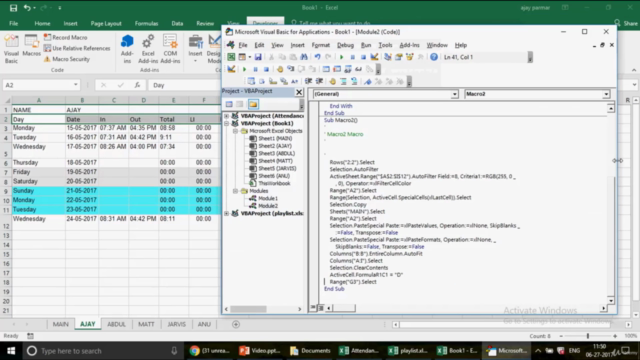Screen dimensions: 640x360
Task: Open the Insert UserForm dropdown arrow
Action: [250, 57]
